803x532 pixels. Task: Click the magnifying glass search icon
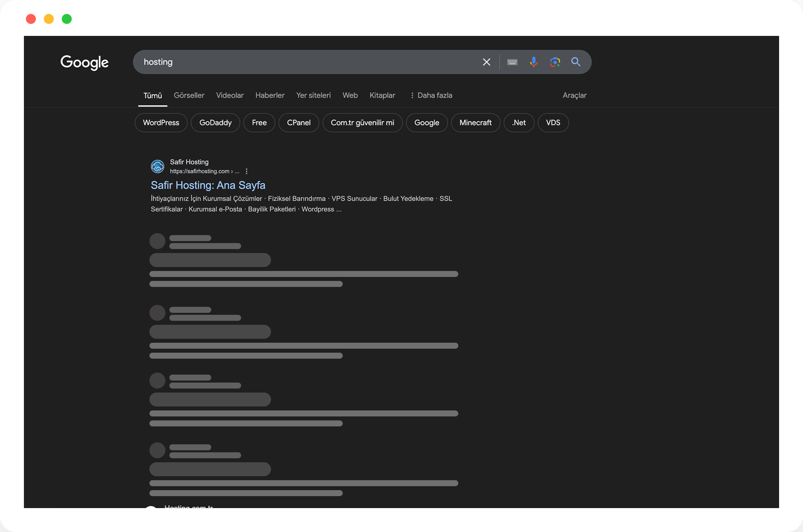click(x=576, y=62)
